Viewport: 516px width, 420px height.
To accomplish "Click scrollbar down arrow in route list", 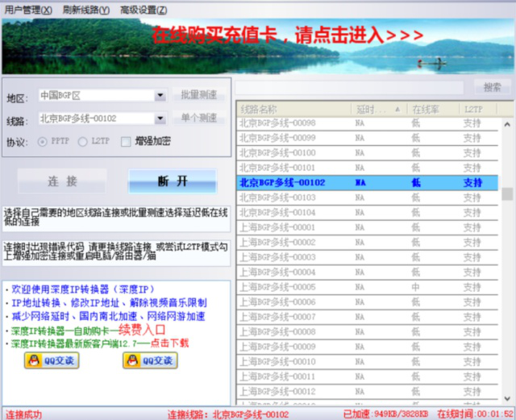I will pyautogui.click(x=507, y=398).
